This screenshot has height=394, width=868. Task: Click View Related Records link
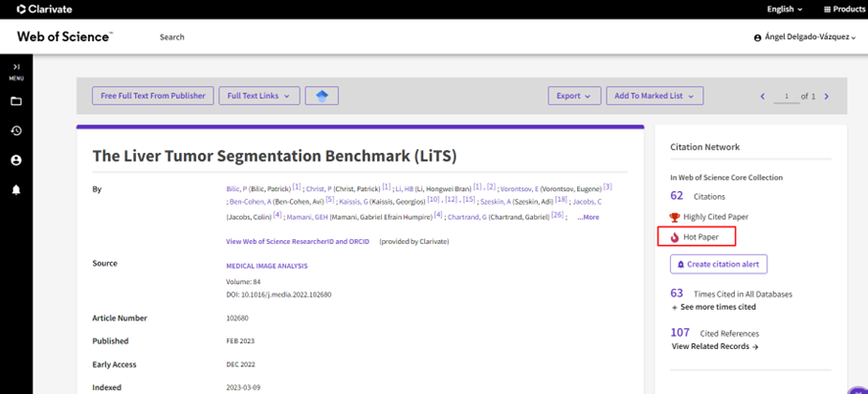(714, 346)
